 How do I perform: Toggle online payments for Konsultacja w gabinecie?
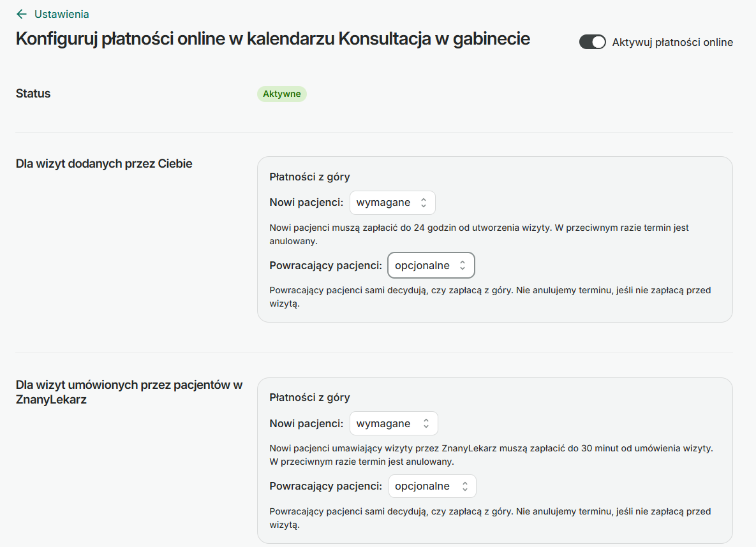pyautogui.click(x=592, y=41)
